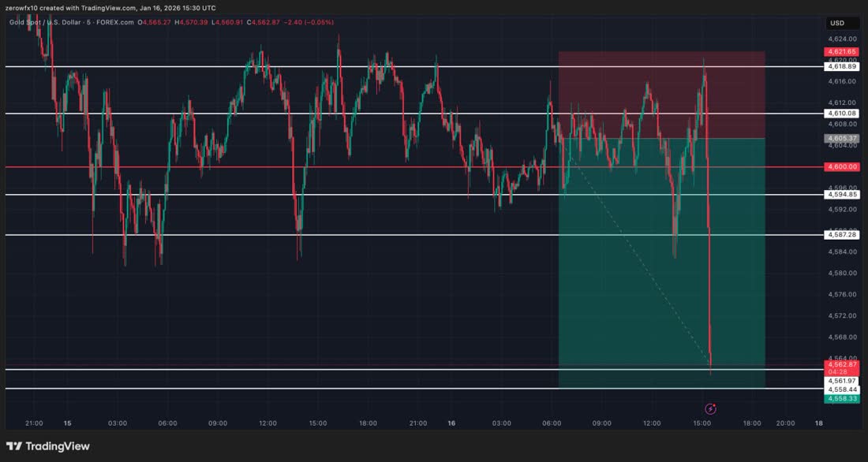Click the current price label with 04:28 countdown
868x462 pixels.
[x=842, y=368]
